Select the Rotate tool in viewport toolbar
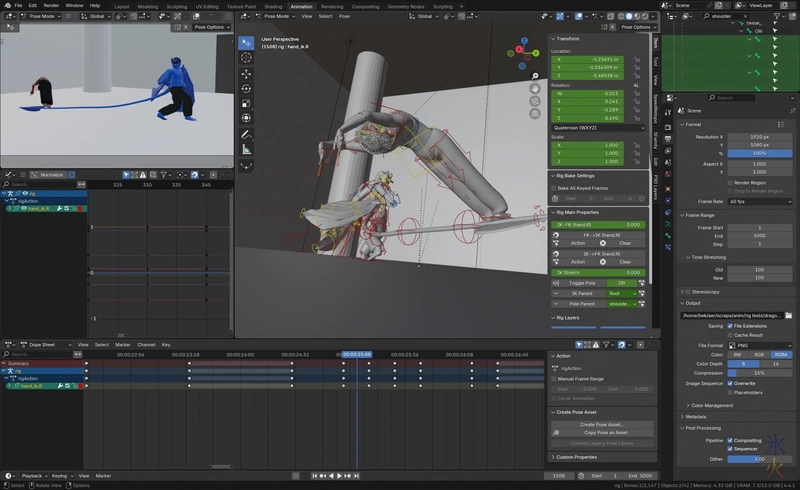Viewport: 800px width, 490px height. [x=246, y=88]
